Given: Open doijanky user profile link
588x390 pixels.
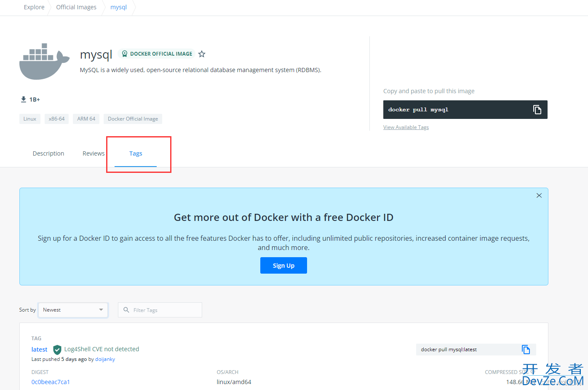Looking at the screenshot, I should (105, 359).
